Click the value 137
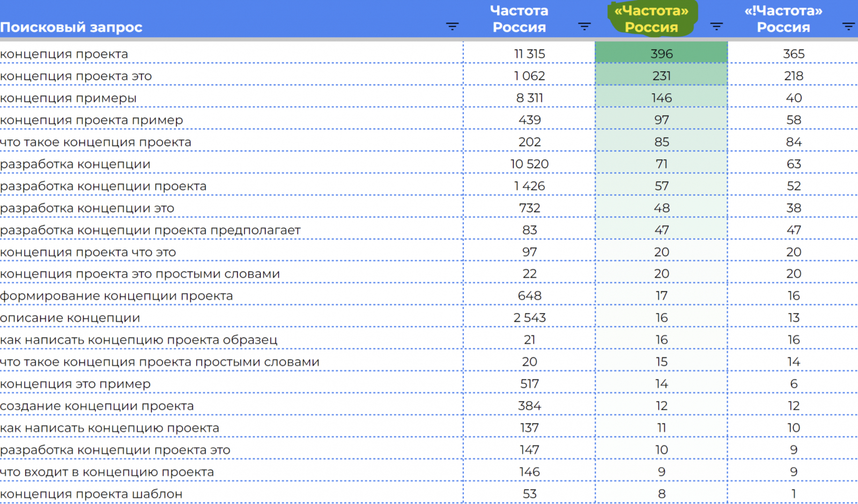858x504 pixels. pyautogui.click(x=529, y=428)
